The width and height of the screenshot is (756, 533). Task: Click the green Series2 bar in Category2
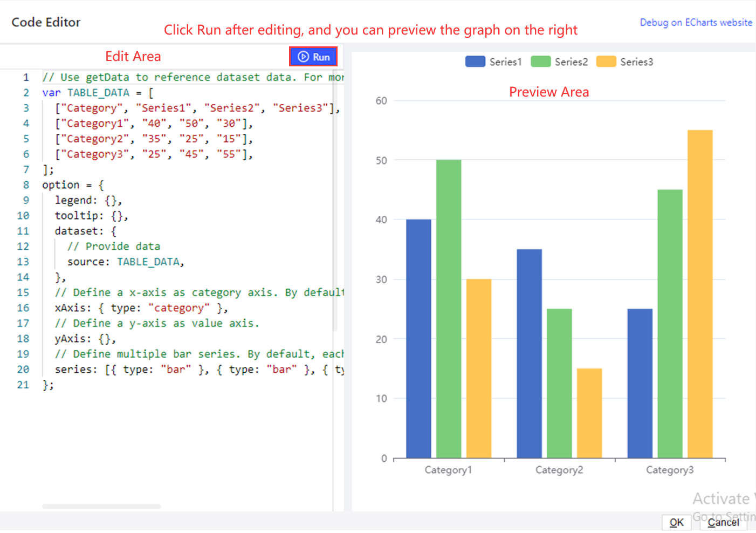559,383
